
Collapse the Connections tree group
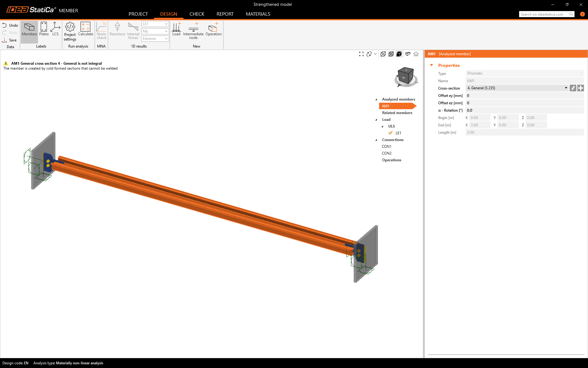coord(376,140)
